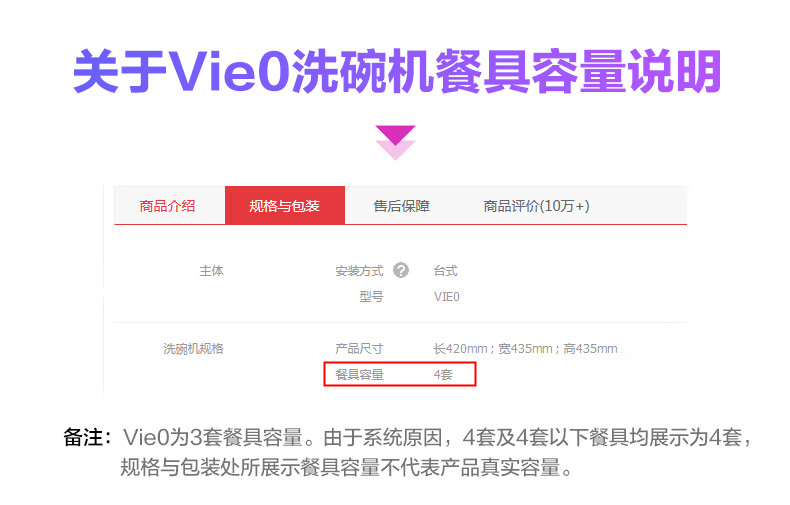Click the 台式 value text
The width and height of the screenshot is (790, 505).
pos(445,271)
